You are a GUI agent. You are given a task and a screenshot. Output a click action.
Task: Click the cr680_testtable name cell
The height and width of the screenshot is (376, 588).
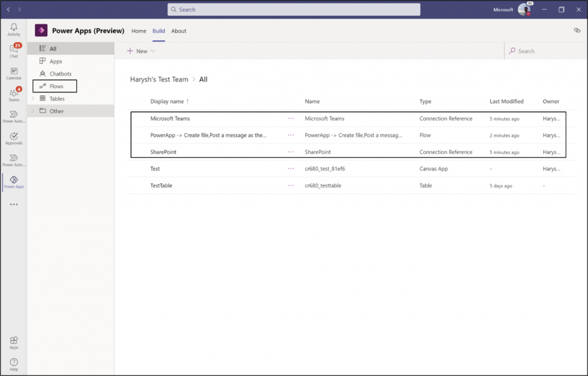[x=323, y=185]
